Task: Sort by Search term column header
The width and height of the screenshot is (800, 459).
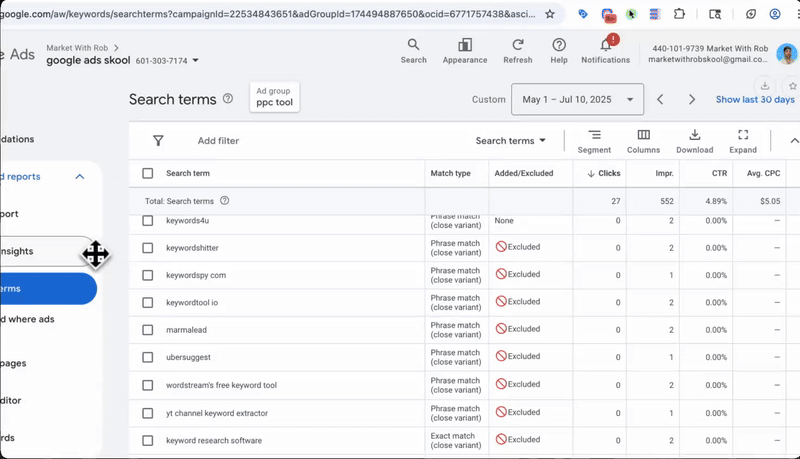Action: (188, 173)
